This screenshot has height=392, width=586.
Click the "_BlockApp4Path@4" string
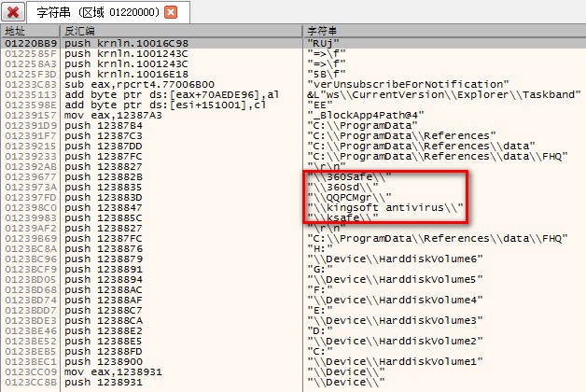366,115
